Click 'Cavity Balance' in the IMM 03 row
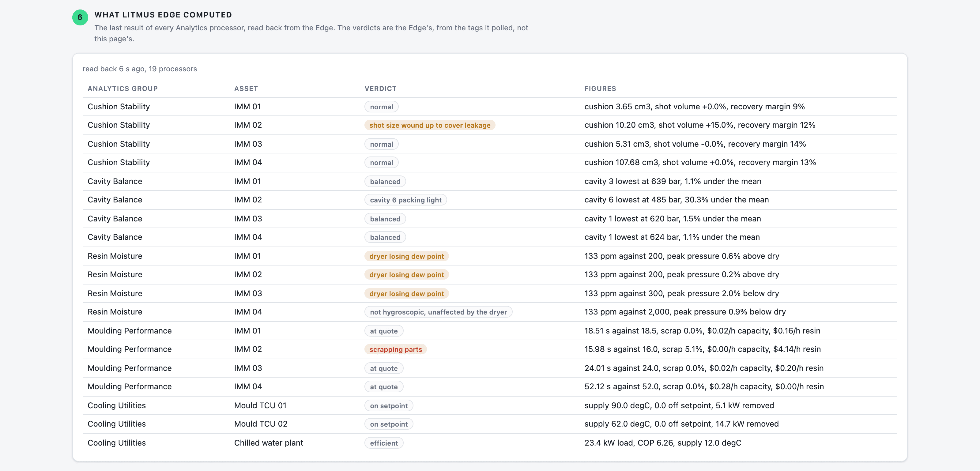Image resolution: width=980 pixels, height=471 pixels. click(x=115, y=219)
